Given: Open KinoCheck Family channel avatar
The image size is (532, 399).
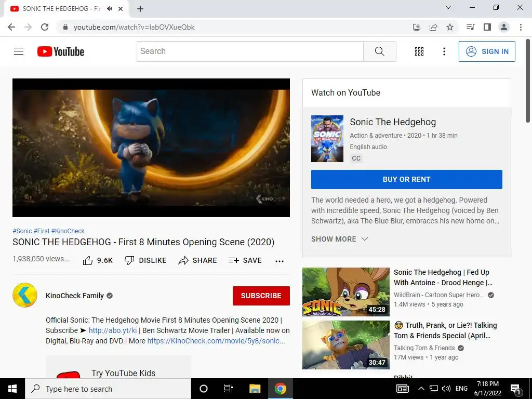Looking at the screenshot, I should coord(25,295).
